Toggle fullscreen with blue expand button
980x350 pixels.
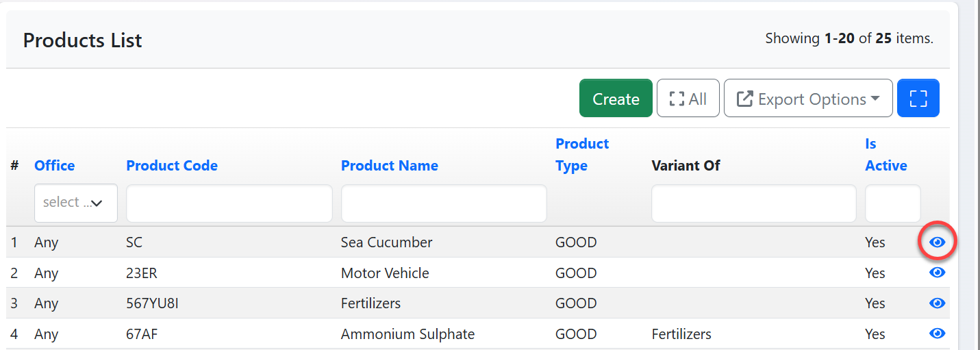tap(918, 99)
